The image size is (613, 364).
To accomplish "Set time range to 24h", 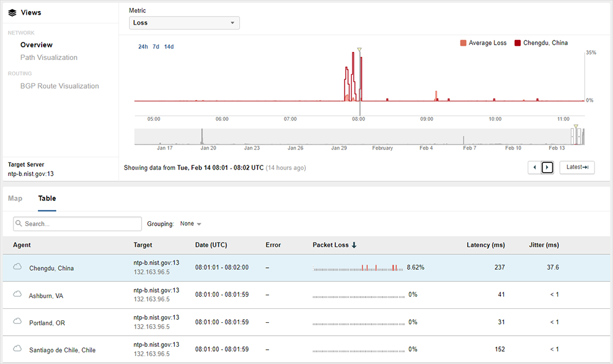I will tap(143, 47).
